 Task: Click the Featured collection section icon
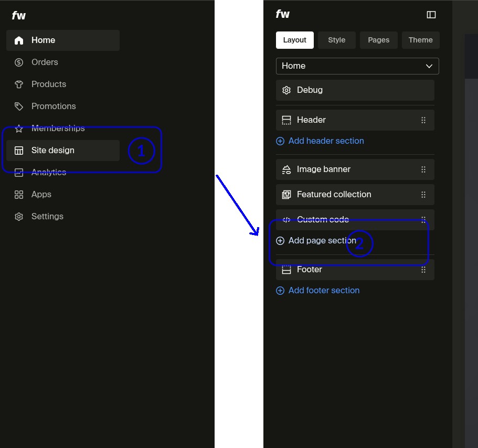pos(286,195)
